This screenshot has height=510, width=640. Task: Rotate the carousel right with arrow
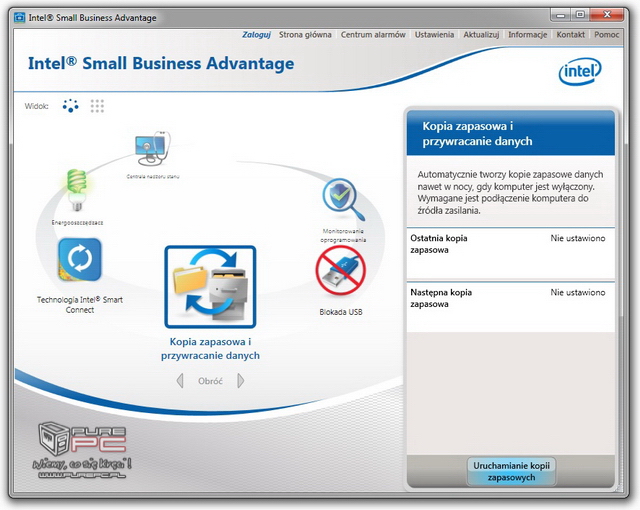241,381
